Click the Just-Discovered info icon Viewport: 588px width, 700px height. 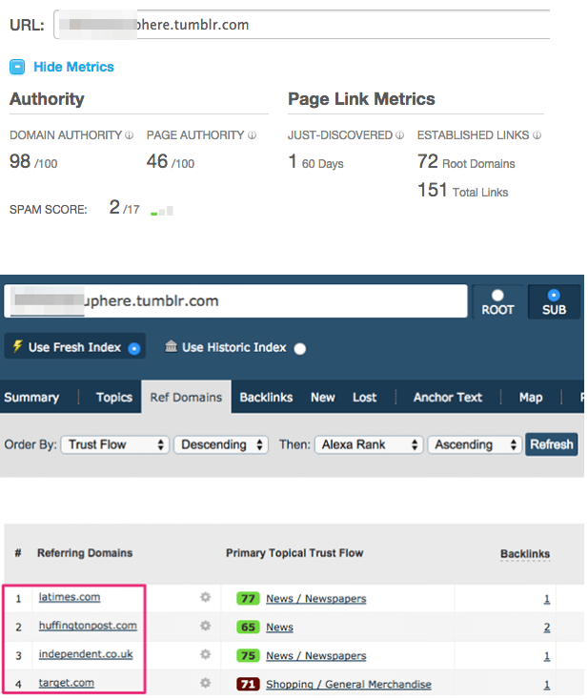coord(400,135)
